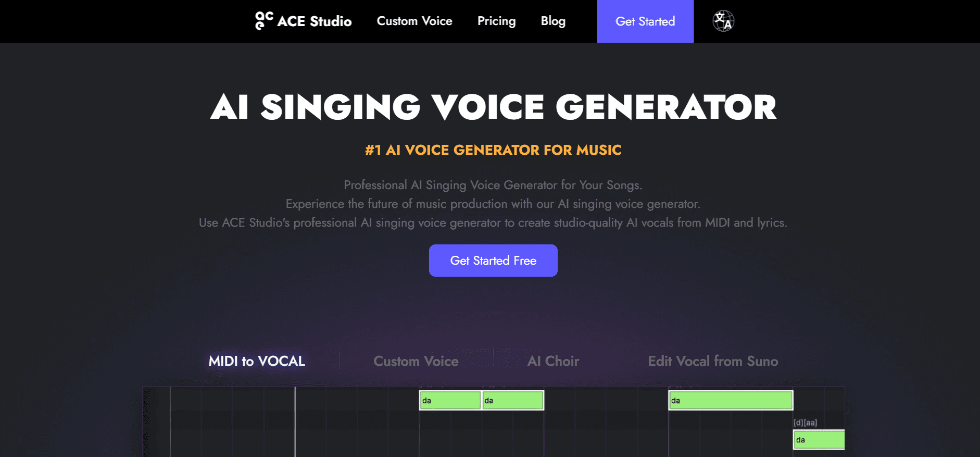Click the long 'da' note on the right

tap(730, 400)
